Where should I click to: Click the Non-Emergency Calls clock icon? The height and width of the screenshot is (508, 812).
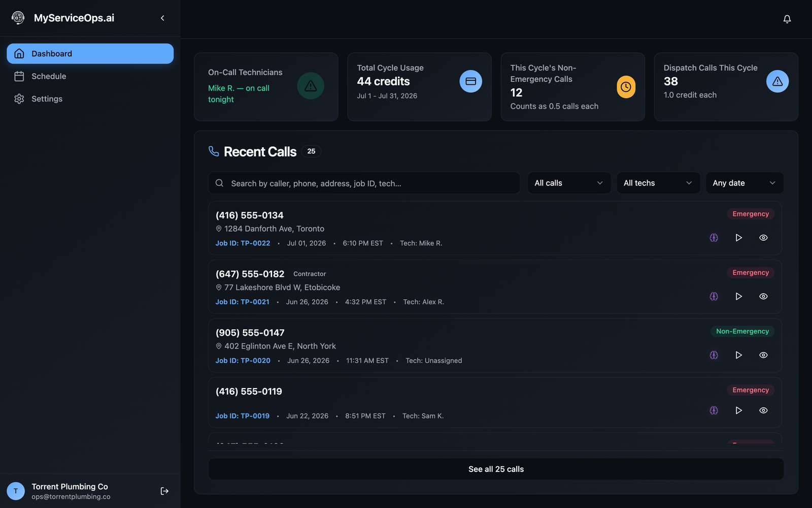click(x=626, y=87)
